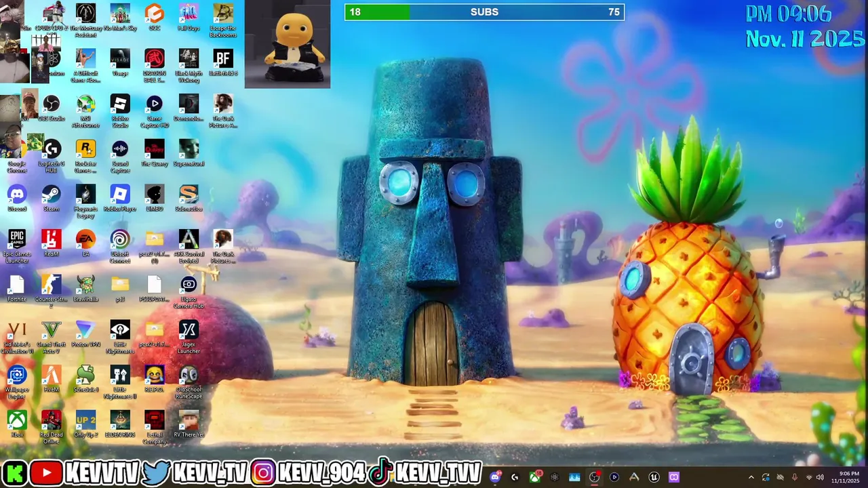Open Unreal Engine from the taskbar
The image size is (868, 488).
tap(654, 477)
